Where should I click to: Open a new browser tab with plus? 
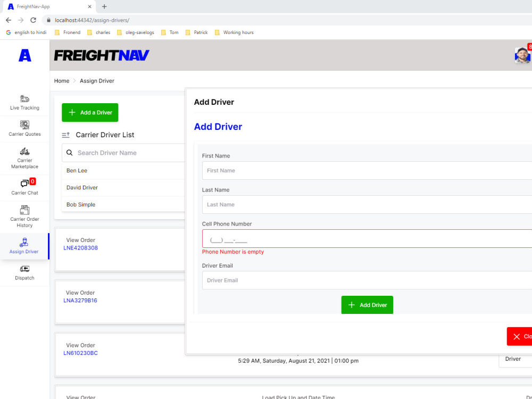104,6
